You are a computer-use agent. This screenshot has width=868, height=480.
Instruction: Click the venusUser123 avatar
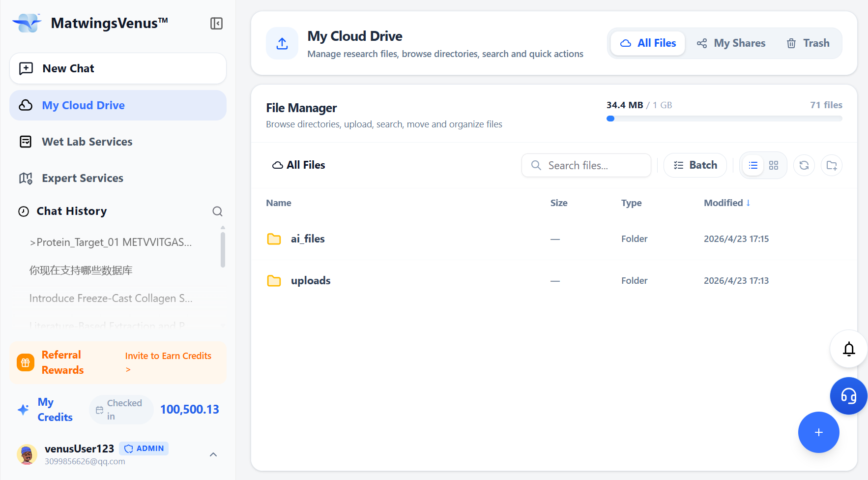[27, 454]
